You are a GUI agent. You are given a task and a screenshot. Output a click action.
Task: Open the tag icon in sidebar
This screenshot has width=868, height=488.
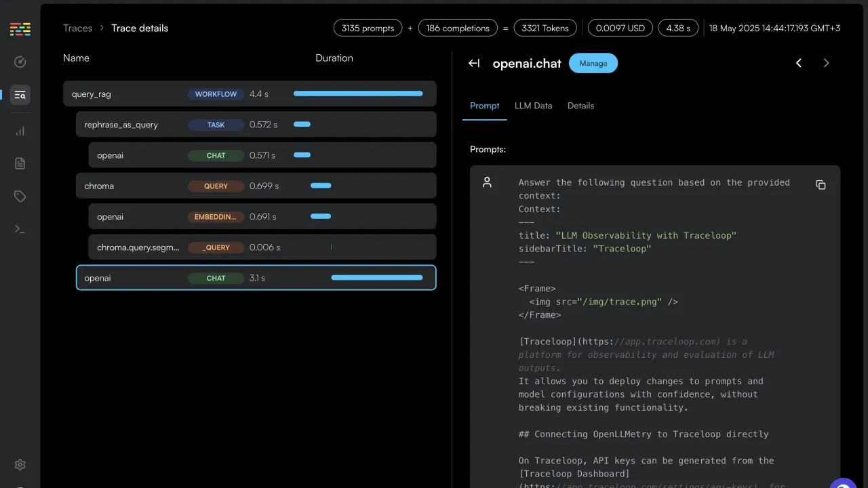[20, 197]
